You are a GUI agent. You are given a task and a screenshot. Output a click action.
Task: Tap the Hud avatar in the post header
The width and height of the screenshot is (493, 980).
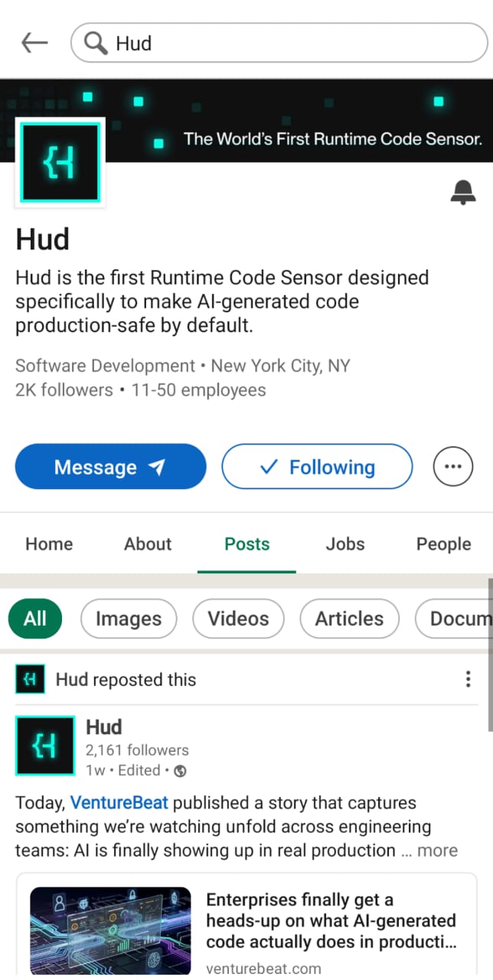click(45, 745)
